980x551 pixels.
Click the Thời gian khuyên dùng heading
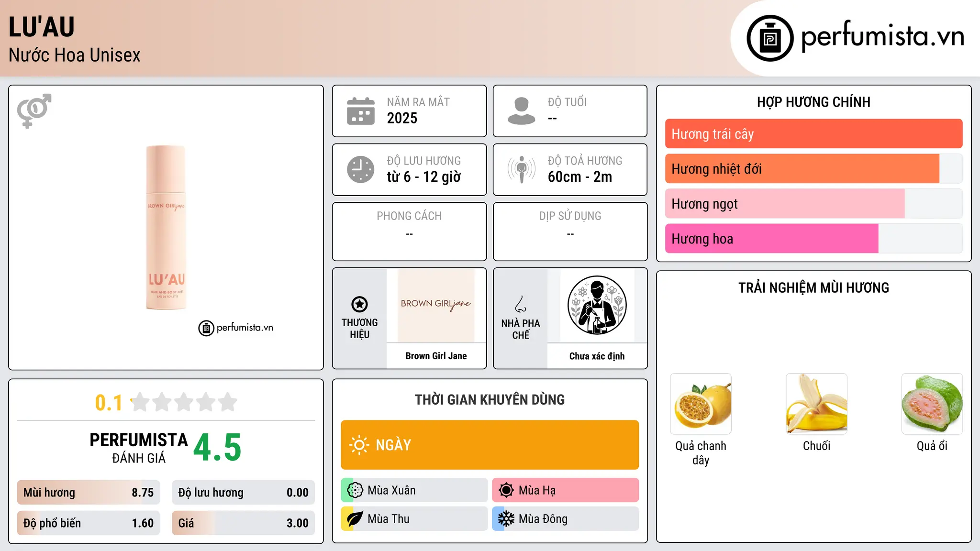490,399
